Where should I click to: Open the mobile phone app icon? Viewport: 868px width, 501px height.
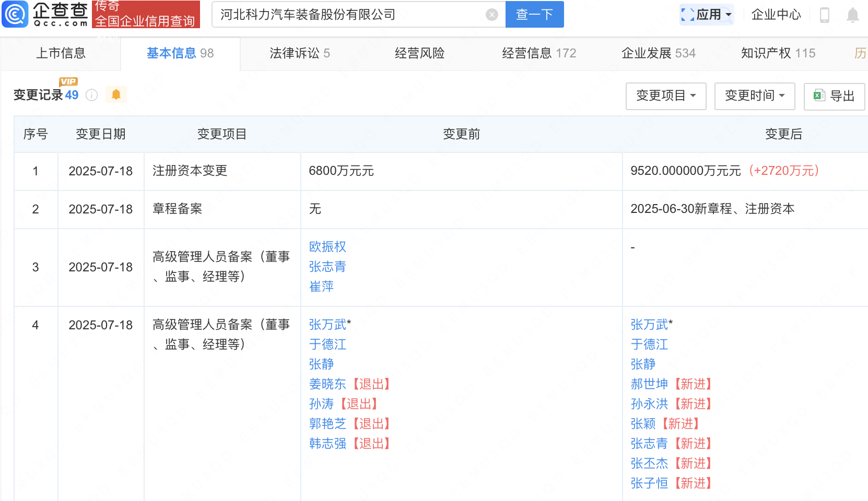tap(825, 15)
